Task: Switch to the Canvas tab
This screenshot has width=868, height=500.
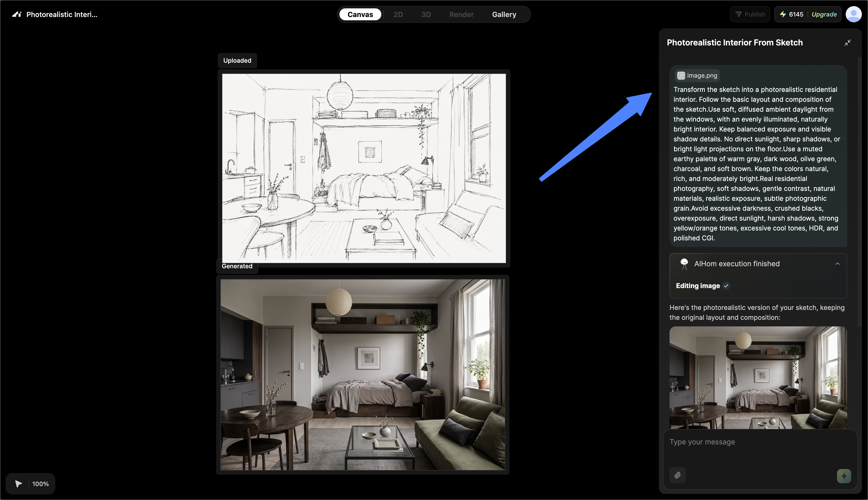Action: (360, 14)
